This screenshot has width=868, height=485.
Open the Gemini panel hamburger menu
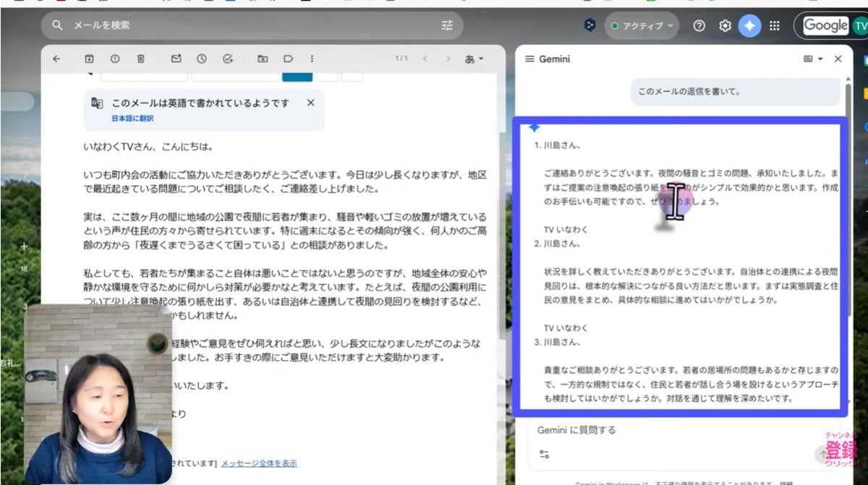[529, 59]
